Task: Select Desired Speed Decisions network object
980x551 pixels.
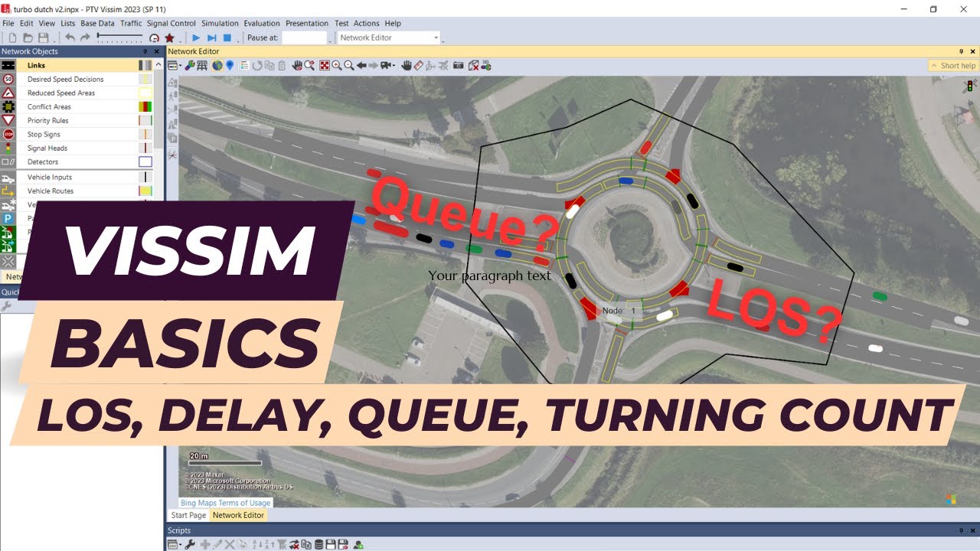Action: [77, 80]
